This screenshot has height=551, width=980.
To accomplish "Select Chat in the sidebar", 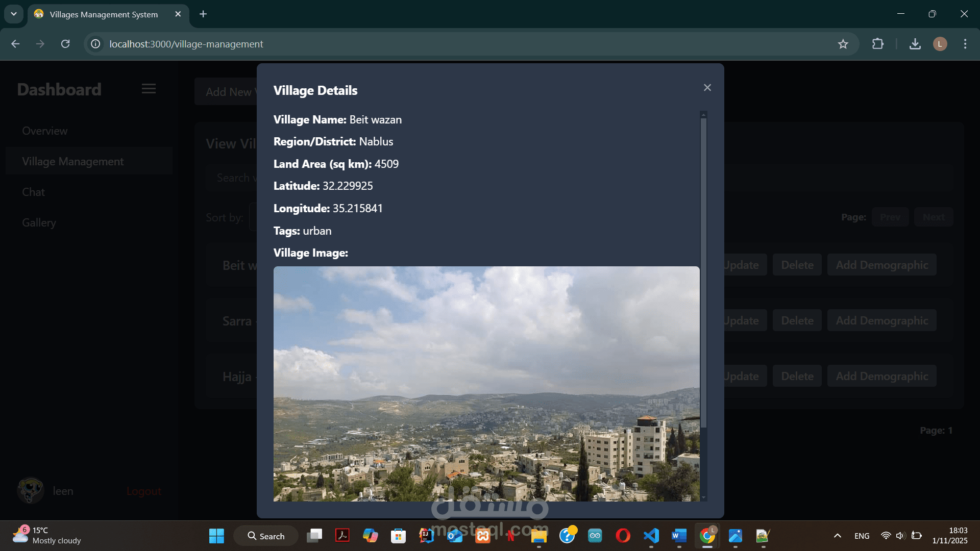I will click(x=33, y=192).
